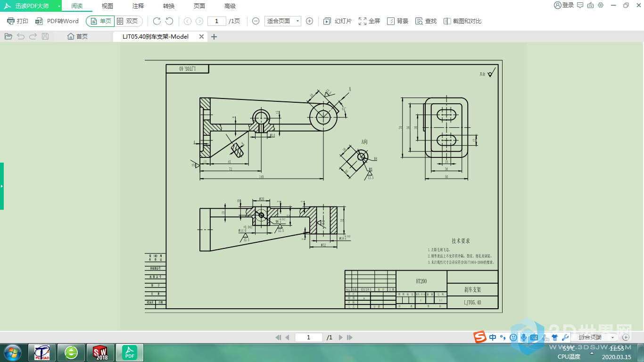The image size is (644, 362).
Task: Open the 背景 background option
Action: point(397,21)
